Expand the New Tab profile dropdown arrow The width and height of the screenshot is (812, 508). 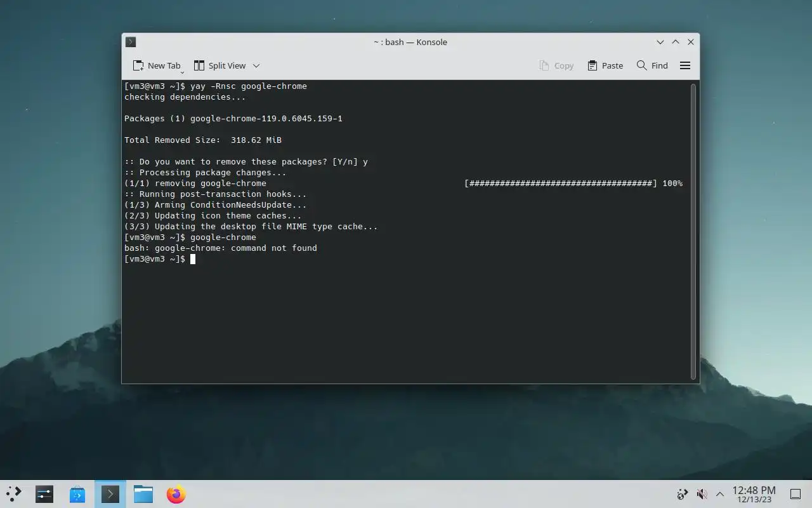click(182, 72)
